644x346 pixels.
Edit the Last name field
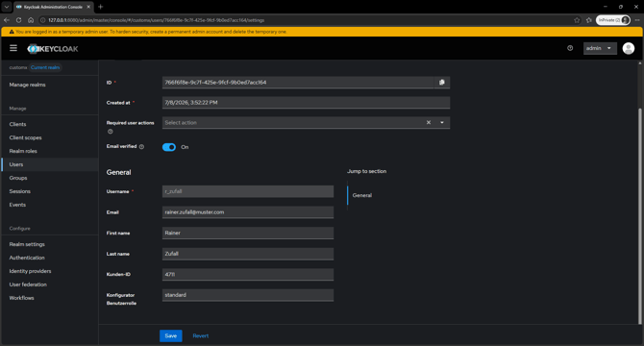[248, 254]
